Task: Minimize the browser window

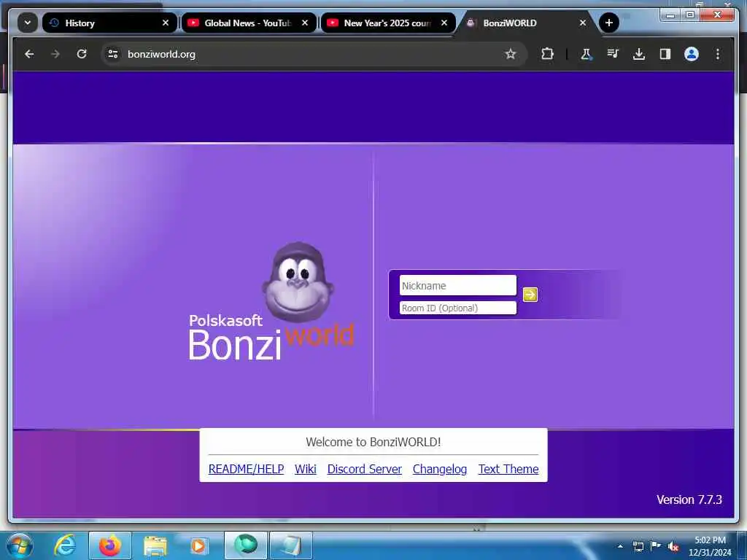Action: coord(671,15)
